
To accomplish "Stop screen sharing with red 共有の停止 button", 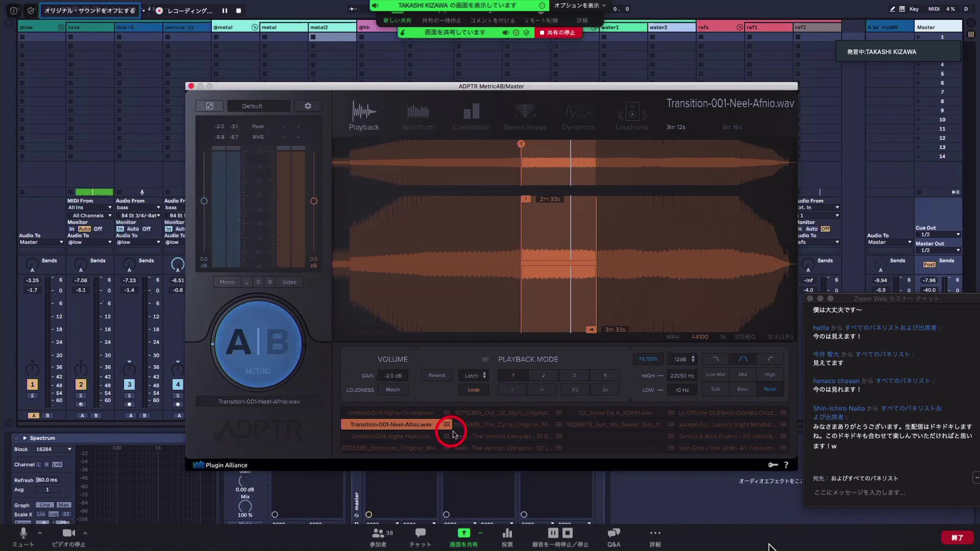I will 557,33.
